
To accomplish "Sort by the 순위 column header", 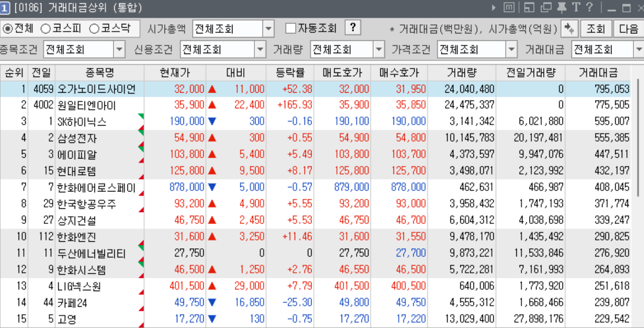I will [x=14, y=72].
